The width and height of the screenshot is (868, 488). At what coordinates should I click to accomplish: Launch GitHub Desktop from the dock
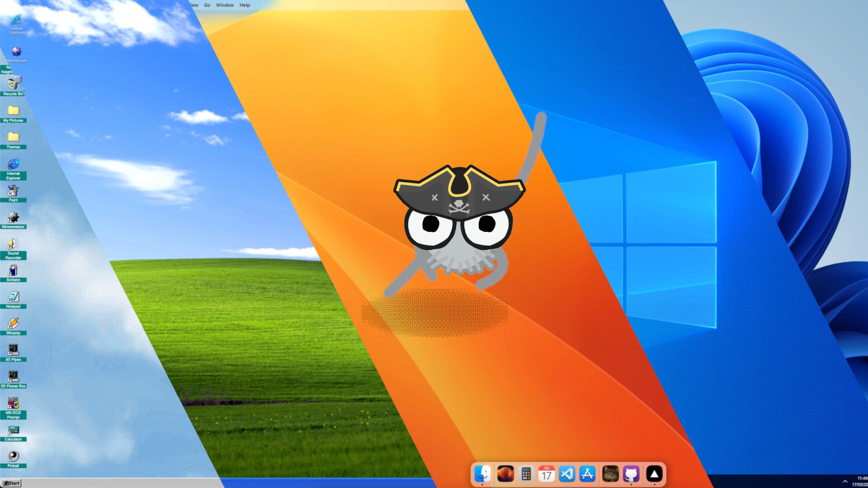click(x=631, y=474)
